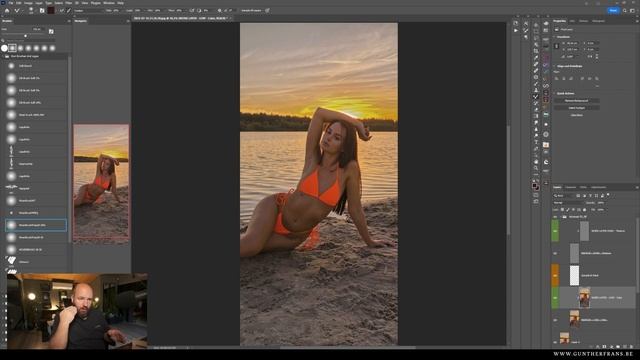This screenshot has width=640, height=360.
Task: Open the mixer brush preset dropdown
Action: pyautogui.click(x=89, y=11)
